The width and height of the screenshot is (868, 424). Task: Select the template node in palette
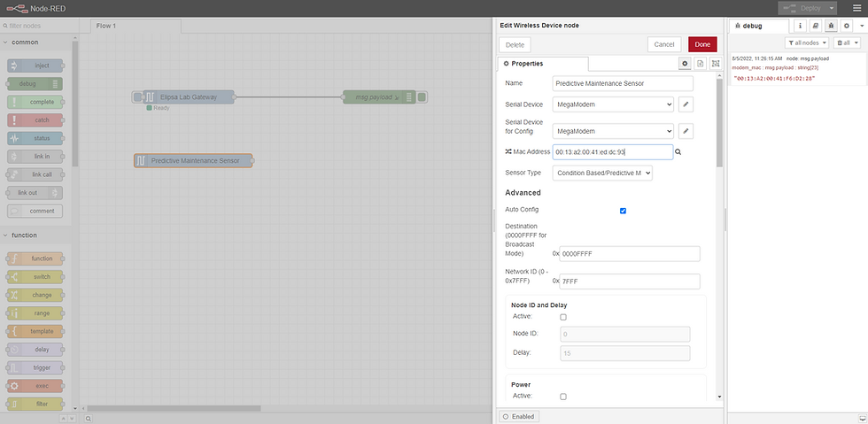click(x=35, y=331)
